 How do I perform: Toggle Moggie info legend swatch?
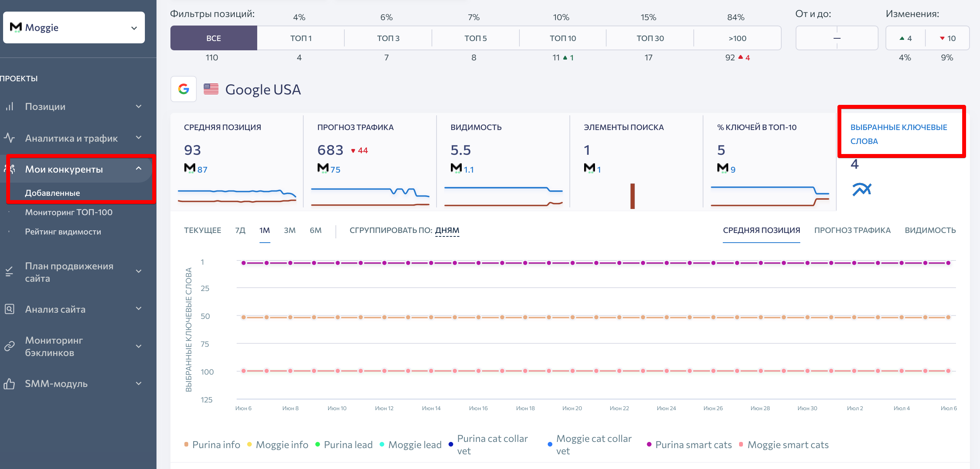pyautogui.click(x=249, y=444)
